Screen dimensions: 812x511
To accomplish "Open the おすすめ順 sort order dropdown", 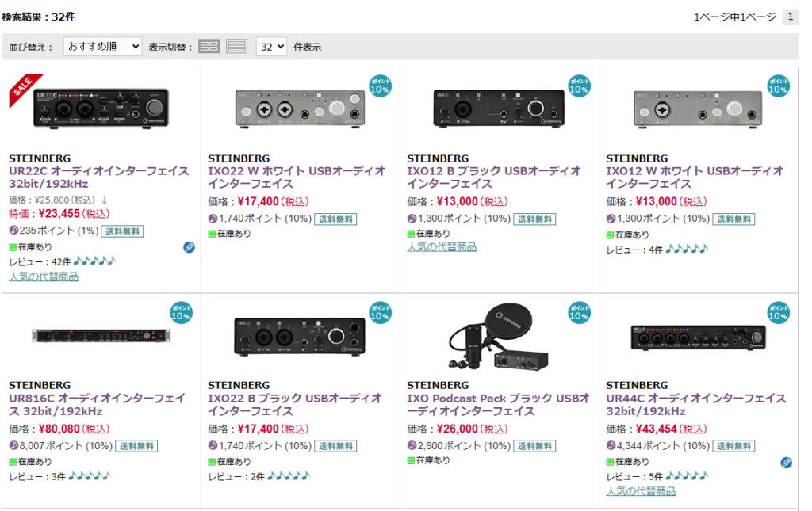I will click(x=103, y=47).
